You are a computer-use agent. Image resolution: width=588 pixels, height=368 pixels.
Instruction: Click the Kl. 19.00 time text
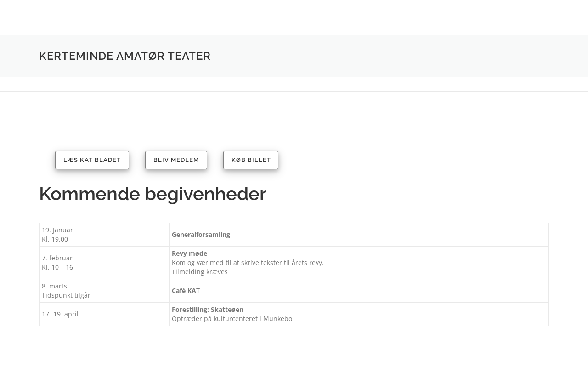click(55, 239)
